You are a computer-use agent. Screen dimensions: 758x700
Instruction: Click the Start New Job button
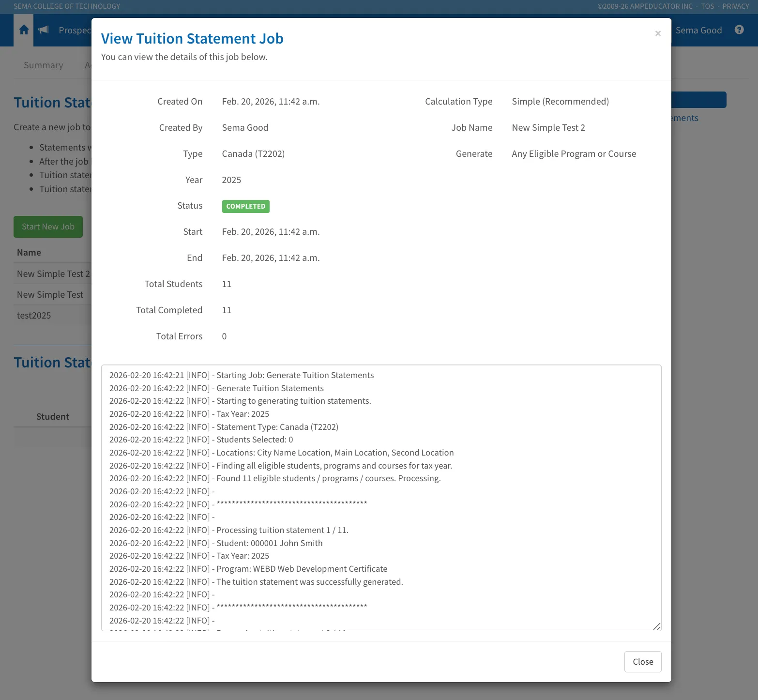[x=48, y=227]
